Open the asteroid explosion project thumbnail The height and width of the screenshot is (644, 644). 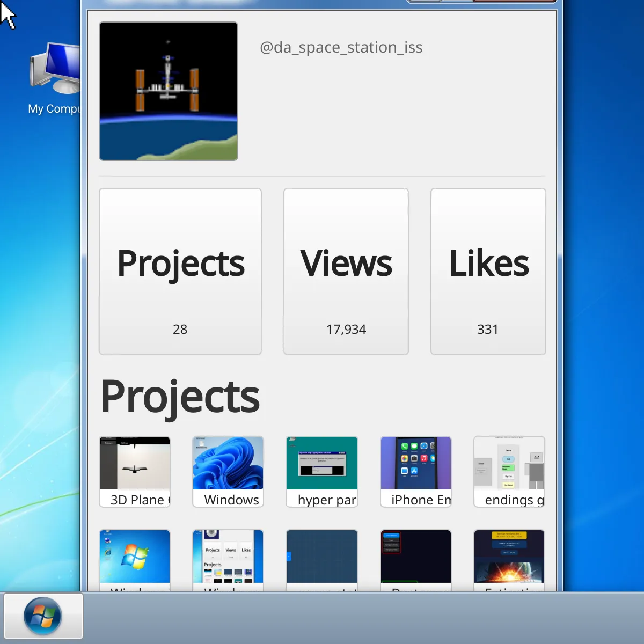(509, 560)
